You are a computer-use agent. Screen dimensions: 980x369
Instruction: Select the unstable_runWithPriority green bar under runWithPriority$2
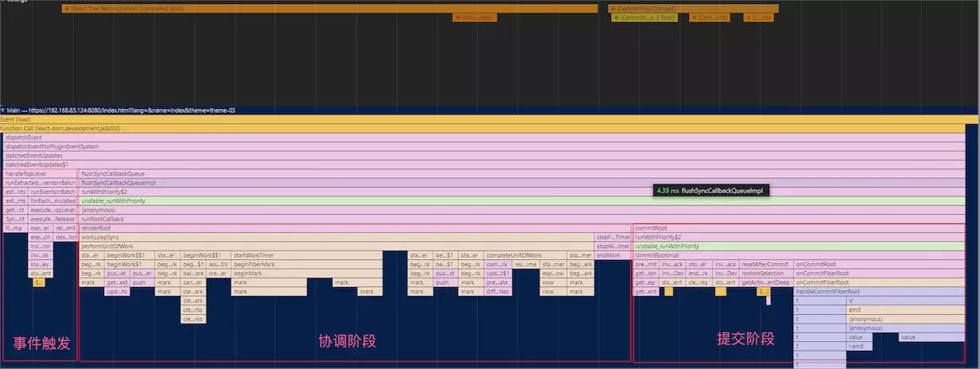click(x=522, y=200)
